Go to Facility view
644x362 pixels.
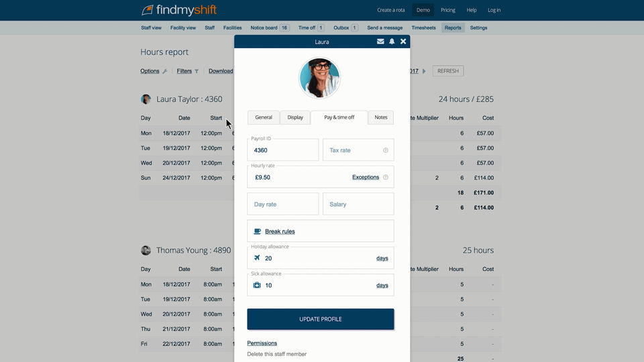(x=183, y=28)
